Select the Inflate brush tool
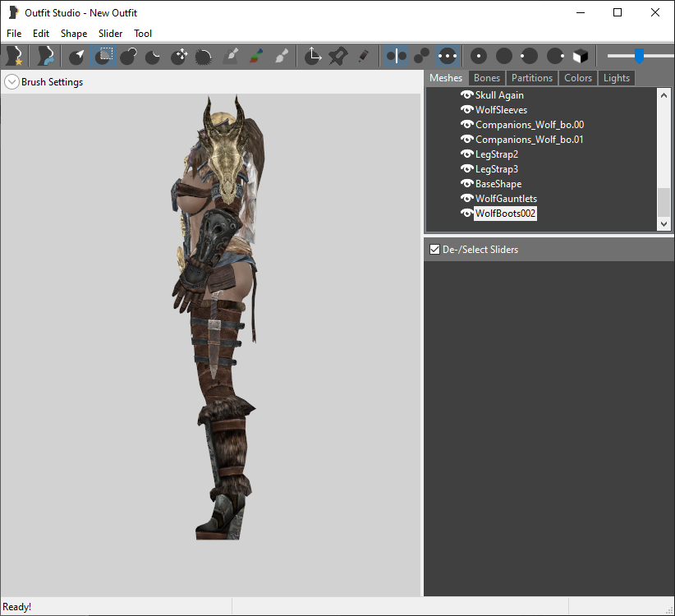Screen dimensions: 675x616 tap(128, 56)
